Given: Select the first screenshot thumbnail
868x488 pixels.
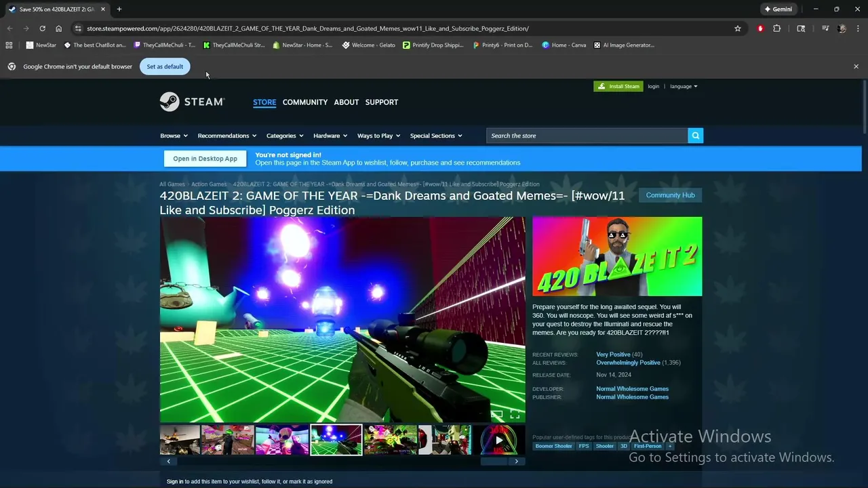Looking at the screenshot, I should tap(180, 440).
